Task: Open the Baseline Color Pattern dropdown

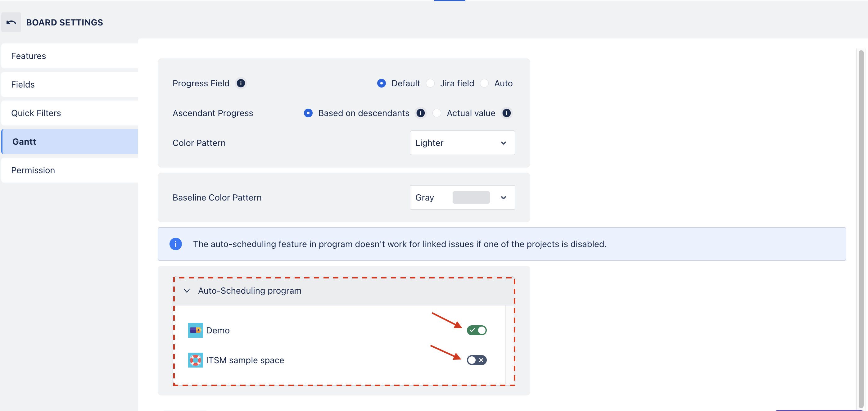Action: pyautogui.click(x=503, y=197)
